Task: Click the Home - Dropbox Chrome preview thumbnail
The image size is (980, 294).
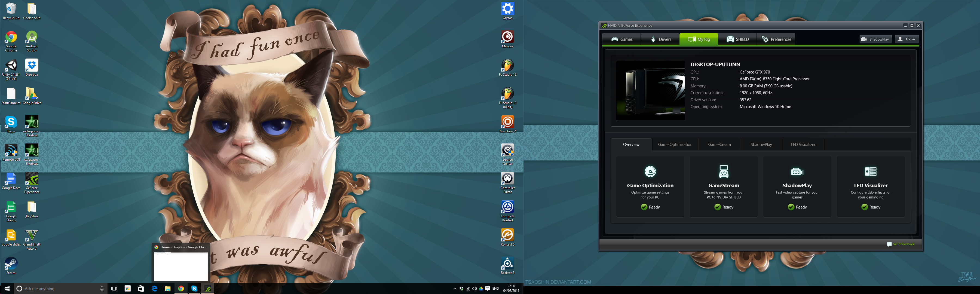Action: click(181, 262)
